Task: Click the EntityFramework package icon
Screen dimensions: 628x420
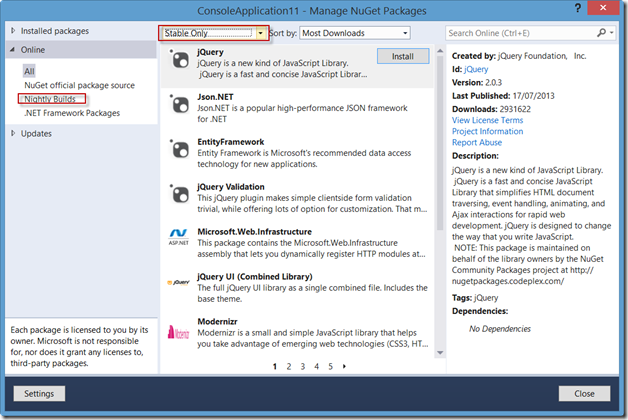Action: click(179, 149)
